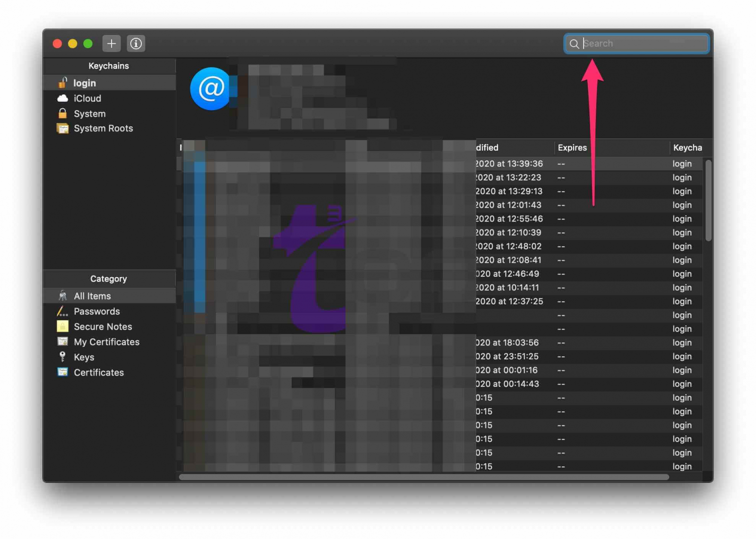Select the Secure Notes icon

tap(62, 326)
